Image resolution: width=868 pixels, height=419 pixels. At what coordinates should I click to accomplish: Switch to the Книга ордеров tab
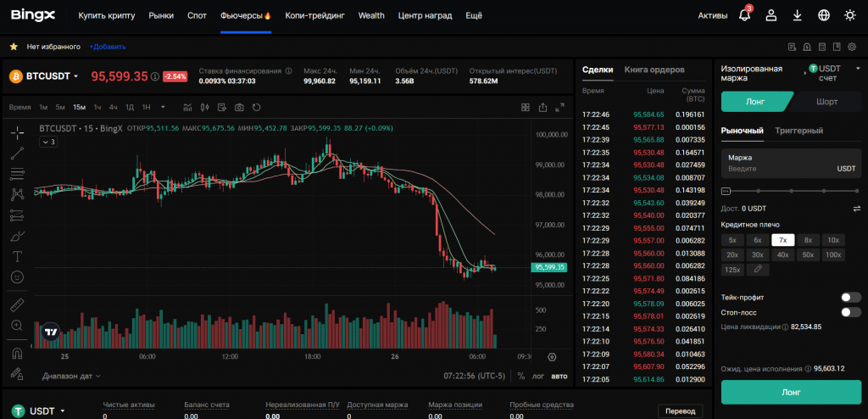click(x=654, y=70)
